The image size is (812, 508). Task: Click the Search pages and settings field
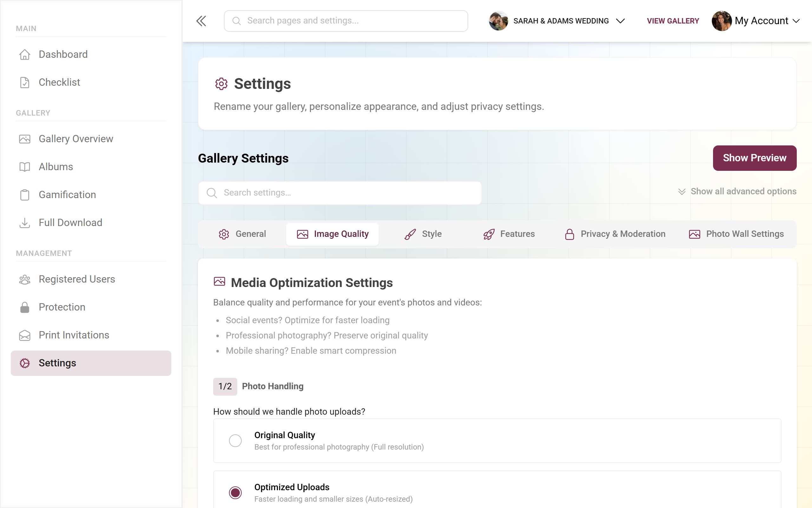point(346,21)
